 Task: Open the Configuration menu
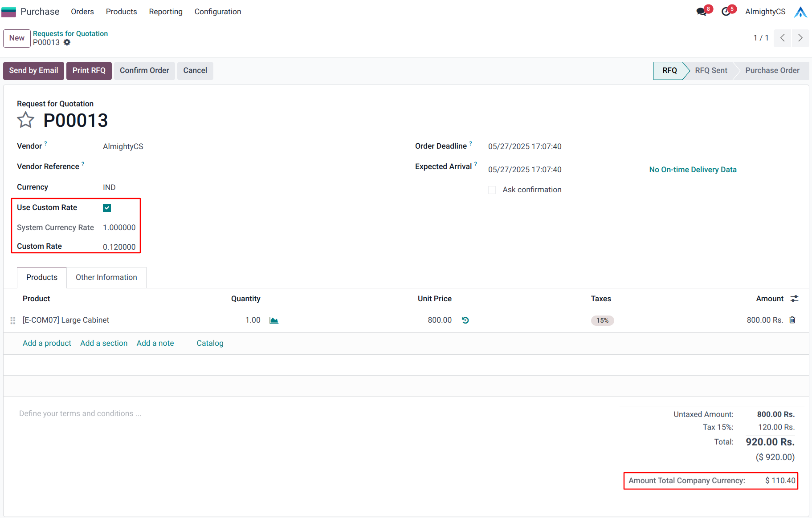pyautogui.click(x=217, y=12)
